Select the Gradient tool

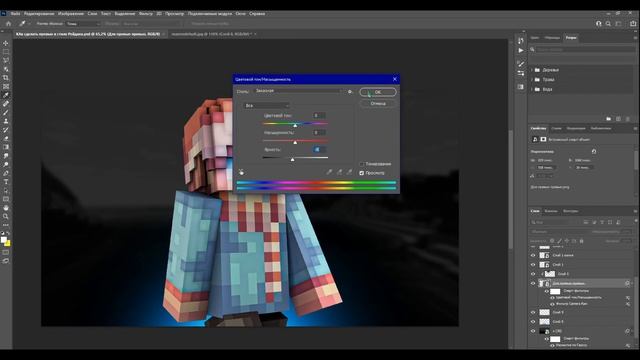click(6, 147)
